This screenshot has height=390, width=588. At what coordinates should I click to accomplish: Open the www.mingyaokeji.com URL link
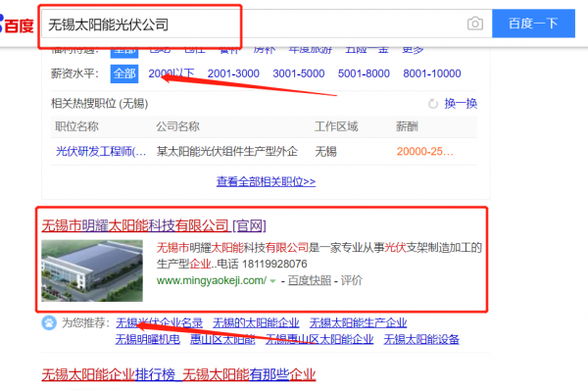[x=212, y=280]
